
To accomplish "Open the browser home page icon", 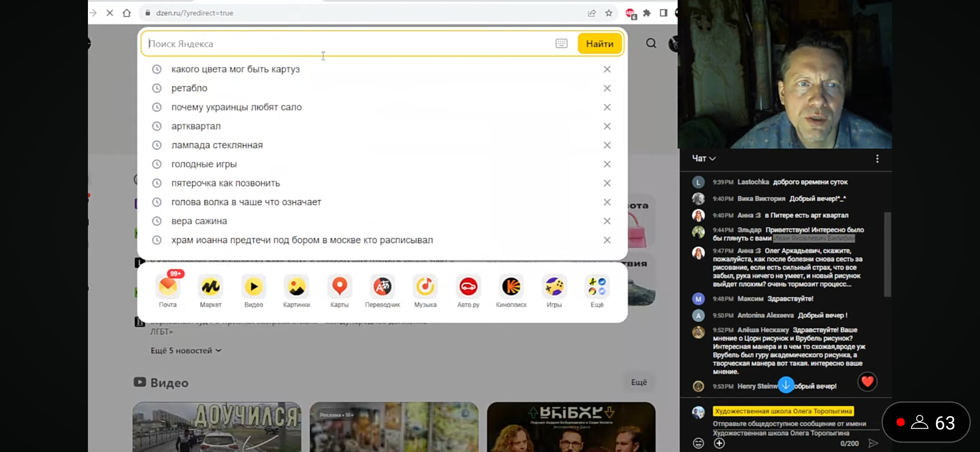I will 127,13.
